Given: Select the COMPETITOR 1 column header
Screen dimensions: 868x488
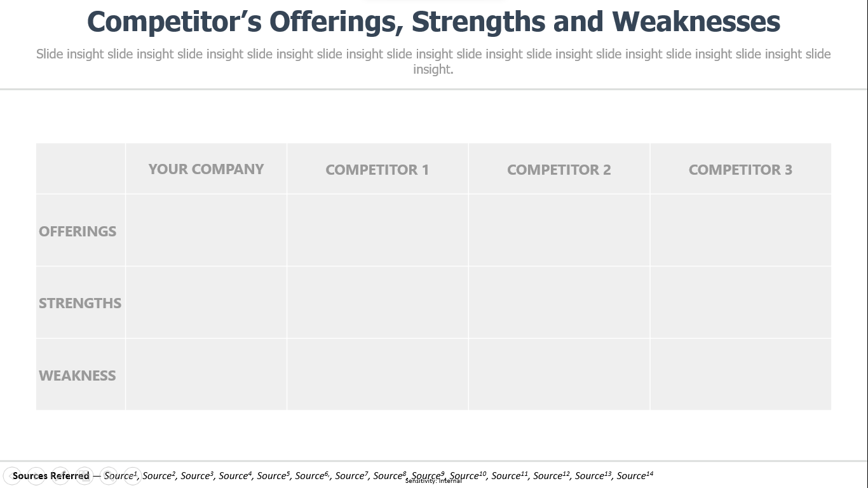Looking at the screenshot, I should [377, 170].
